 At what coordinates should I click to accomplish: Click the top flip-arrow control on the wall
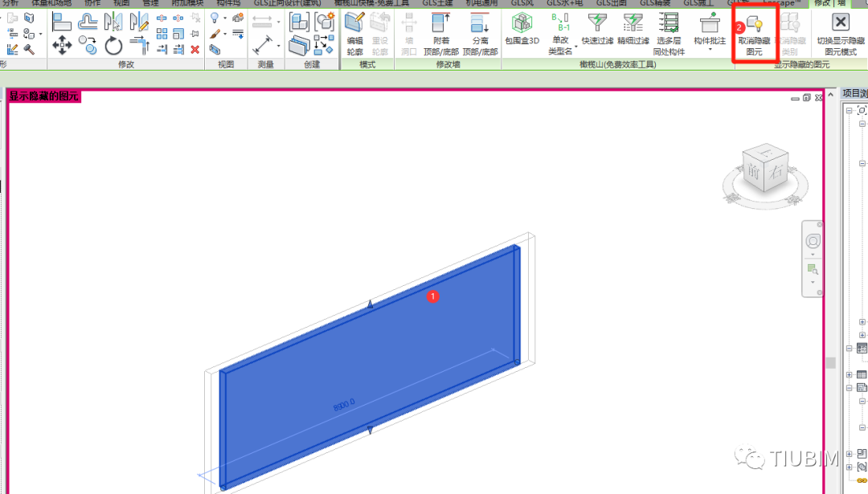point(371,304)
